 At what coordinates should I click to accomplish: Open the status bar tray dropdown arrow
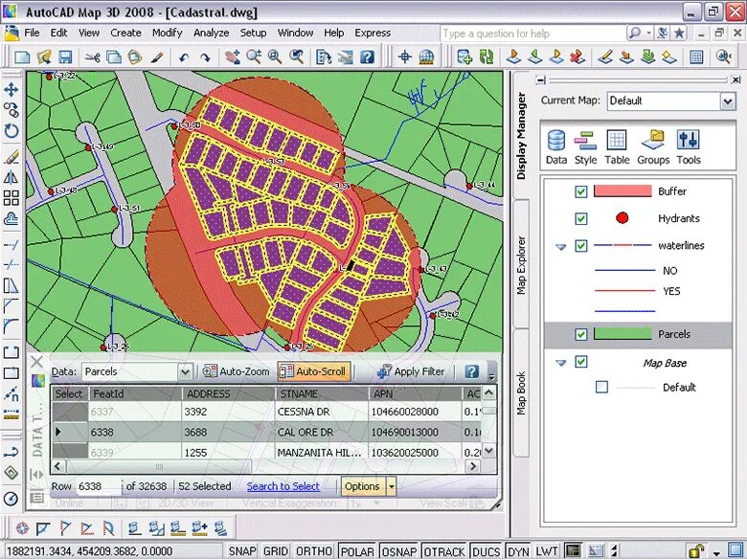pos(716,553)
